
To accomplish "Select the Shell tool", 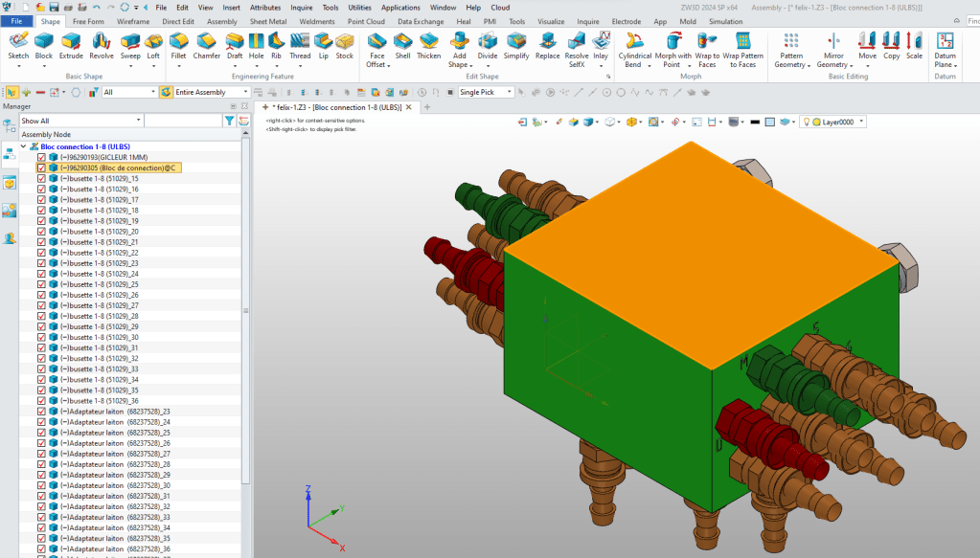I will point(402,45).
